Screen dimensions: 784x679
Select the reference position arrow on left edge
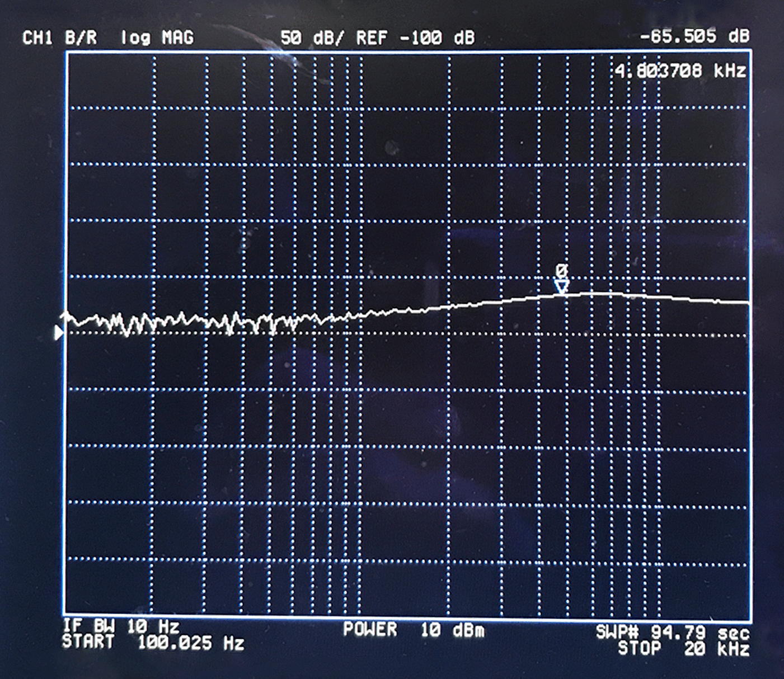pyautogui.click(x=59, y=333)
